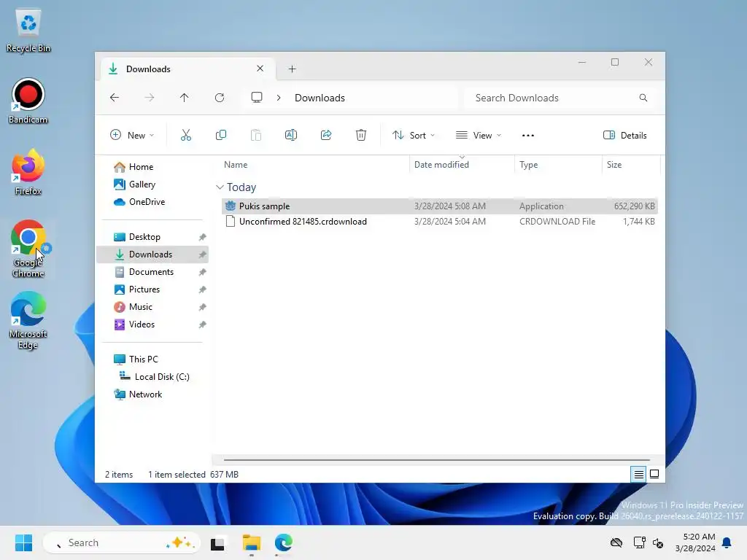Sort by the Name column header
Viewport: 747px width, 560px height.
[314, 165]
